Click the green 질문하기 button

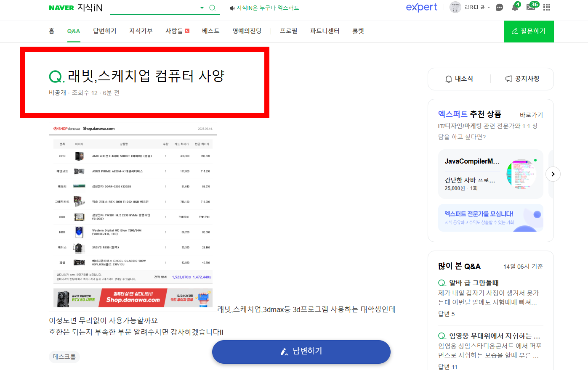coord(529,31)
